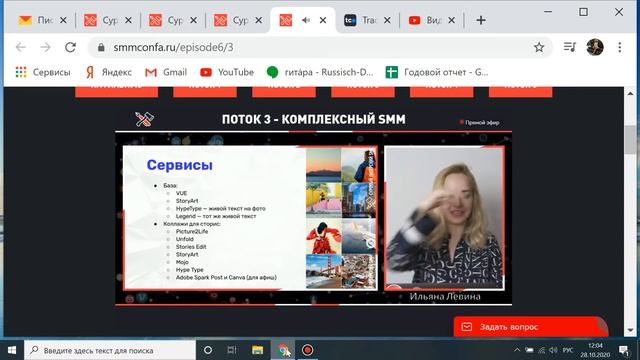640x360 pixels.
Task: Click the "Задать вопрос" button
Action: [531, 327]
